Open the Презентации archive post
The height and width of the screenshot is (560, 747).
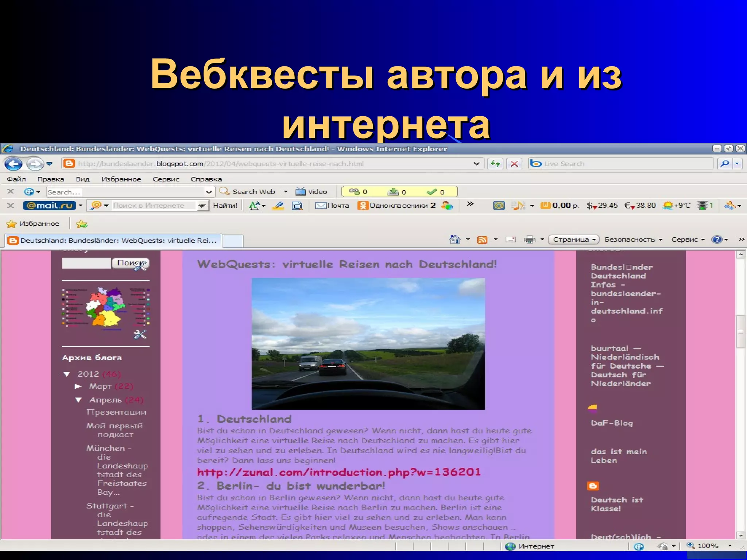[x=116, y=412]
